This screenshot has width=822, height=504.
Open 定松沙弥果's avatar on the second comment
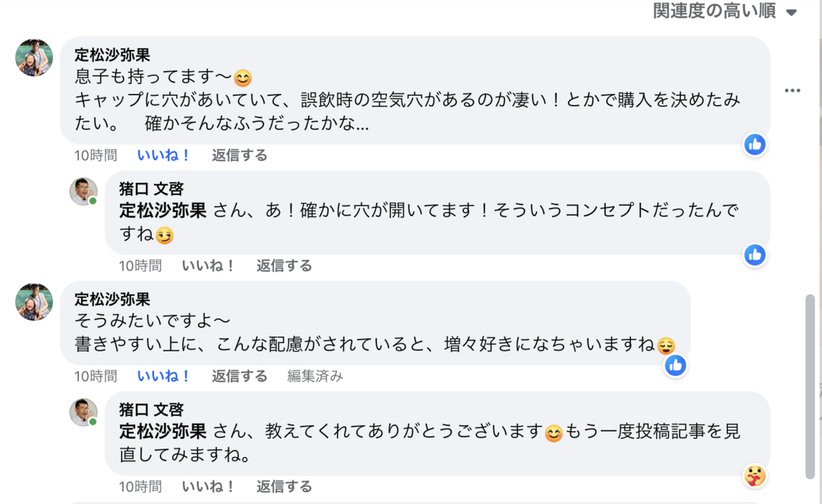click(x=34, y=302)
